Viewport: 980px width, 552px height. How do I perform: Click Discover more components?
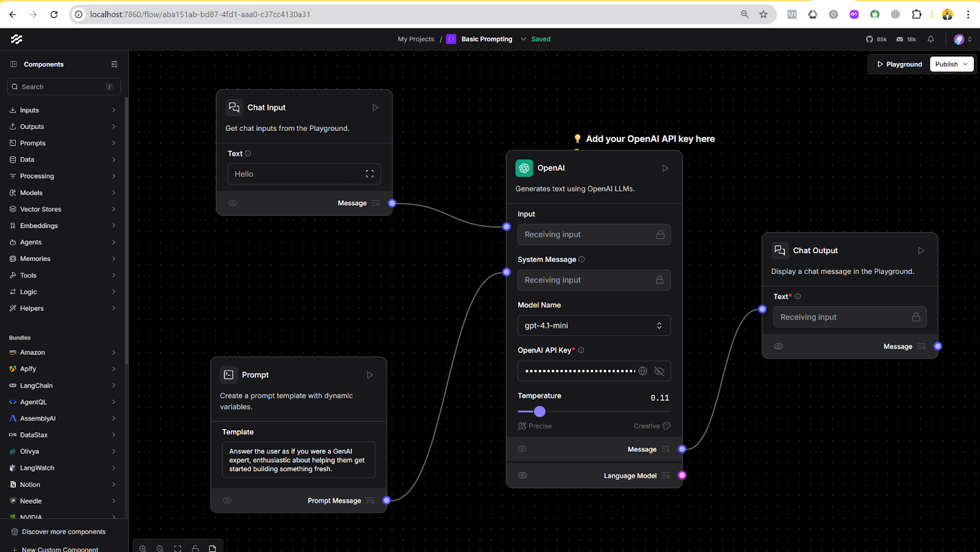[64, 532]
